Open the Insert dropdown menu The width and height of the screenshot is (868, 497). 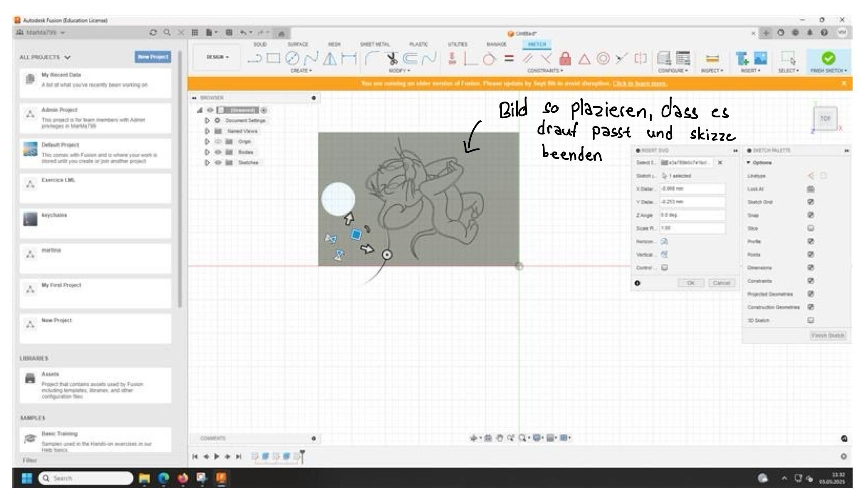(x=750, y=71)
